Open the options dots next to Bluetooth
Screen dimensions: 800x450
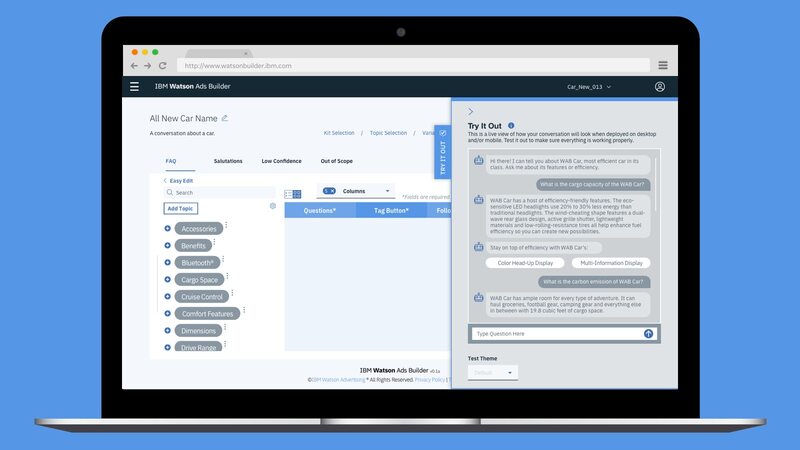pyautogui.click(x=223, y=259)
